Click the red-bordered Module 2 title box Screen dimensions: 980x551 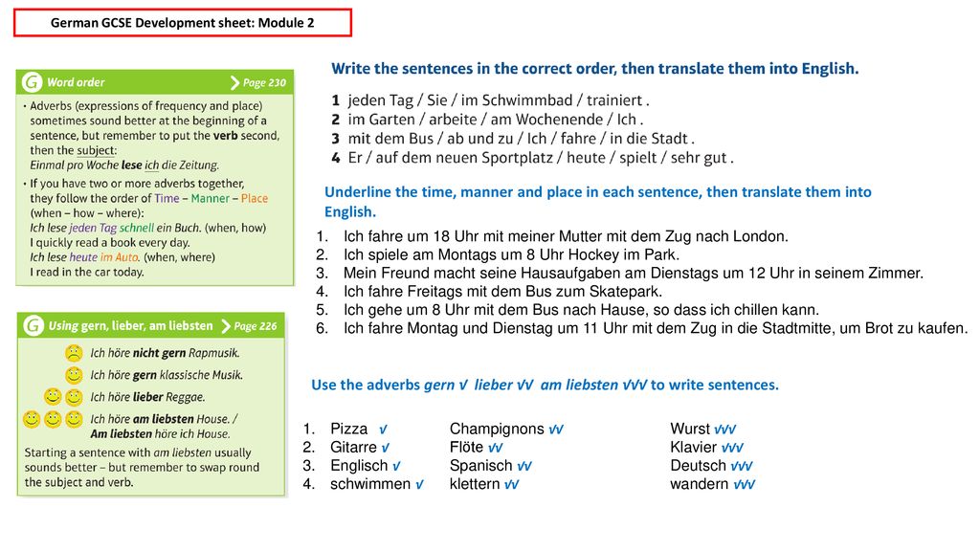coord(183,23)
